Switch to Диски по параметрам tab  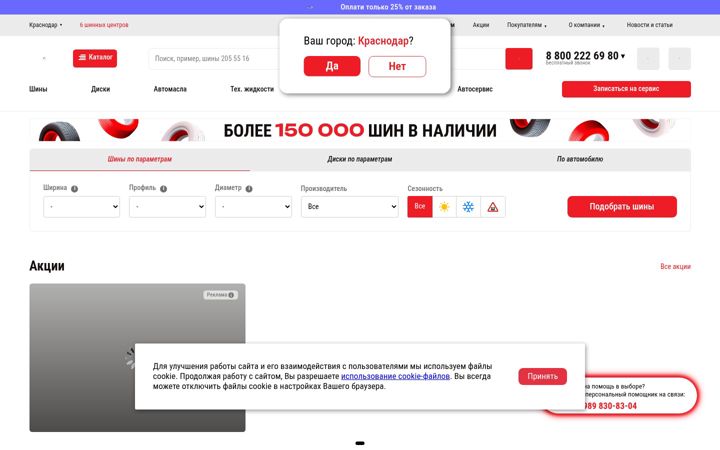tap(360, 159)
